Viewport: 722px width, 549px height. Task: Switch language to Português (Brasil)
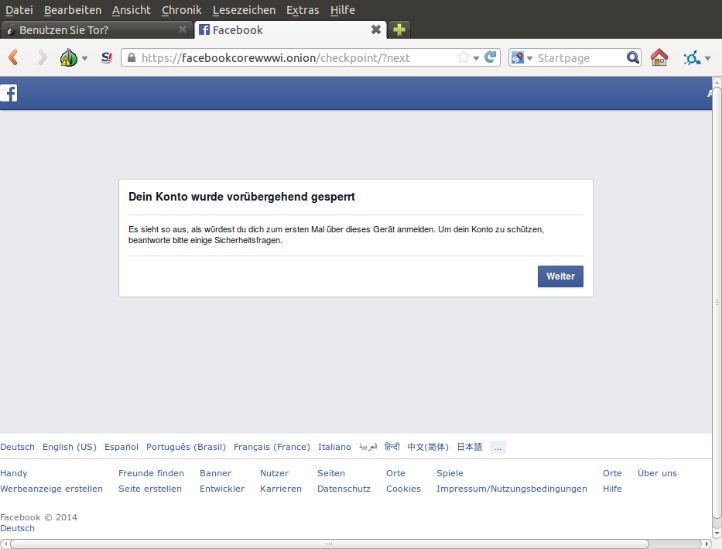[186, 447]
